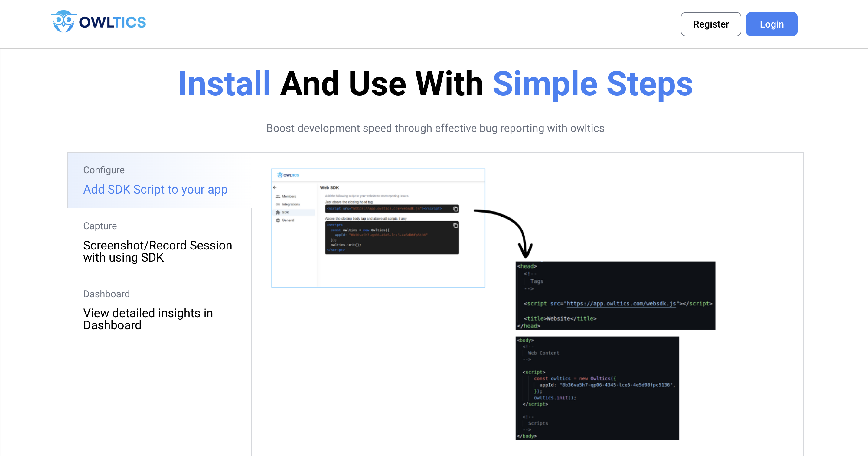Select the Capture Screenshot/Record Session tab
This screenshot has width=868, height=456.
159,242
